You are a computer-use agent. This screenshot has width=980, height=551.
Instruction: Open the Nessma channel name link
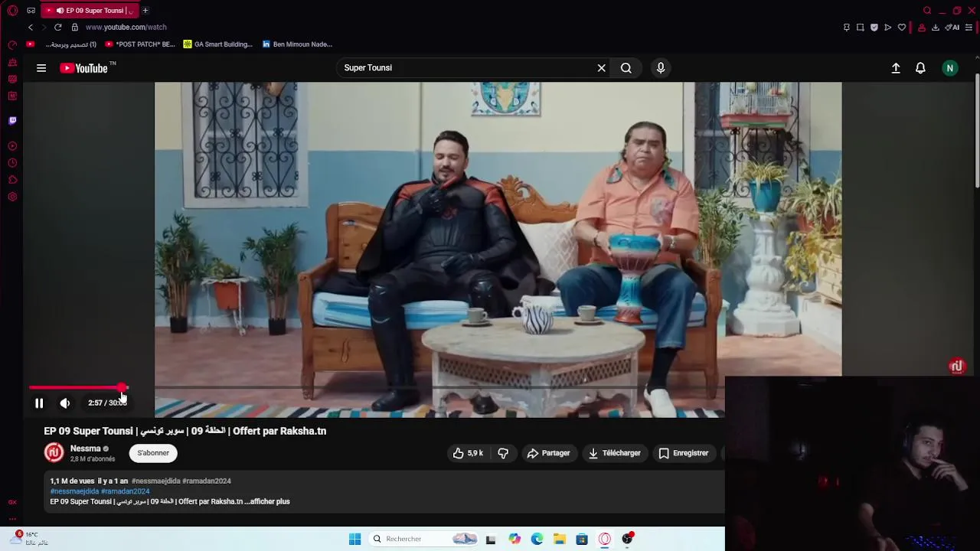point(86,448)
